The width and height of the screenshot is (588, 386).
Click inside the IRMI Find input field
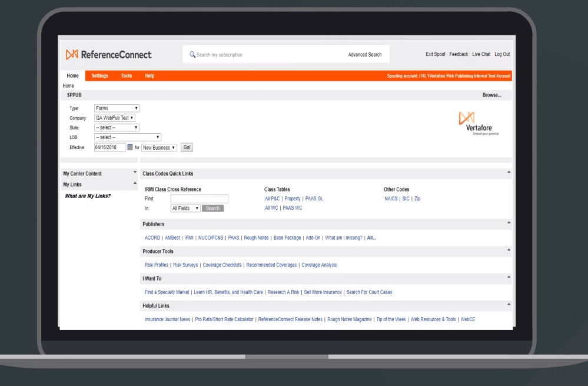point(200,199)
